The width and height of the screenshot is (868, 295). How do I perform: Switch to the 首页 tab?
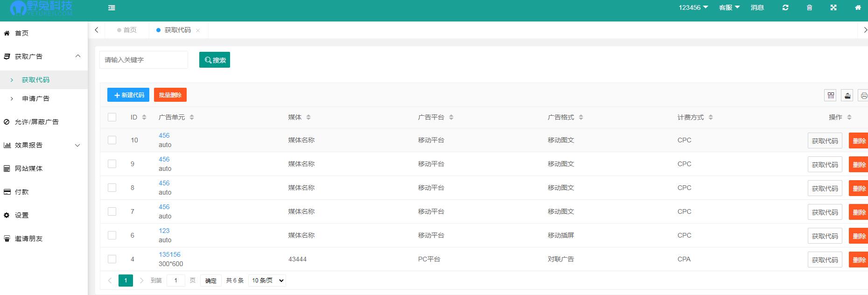(127, 30)
